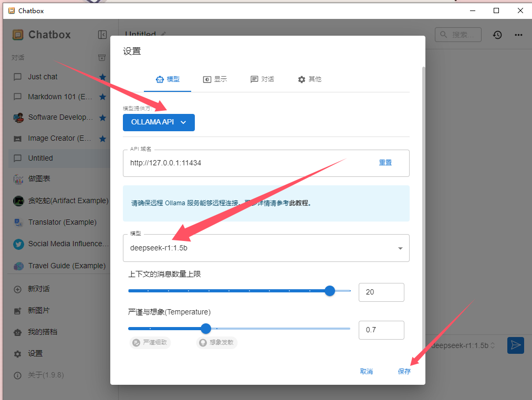532x400 pixels.
Task: Open the three-dot more menu
Action: click(x=518, y=35)
